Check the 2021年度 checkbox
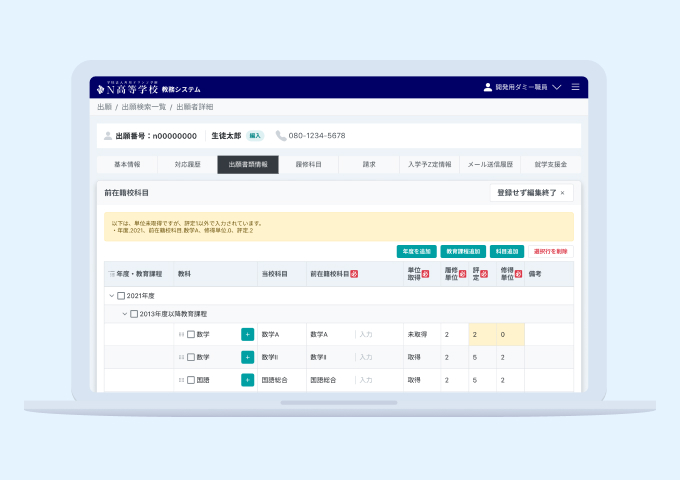This screenshot has width=680, height=480. pyautogui.click(x=121, y=296)
